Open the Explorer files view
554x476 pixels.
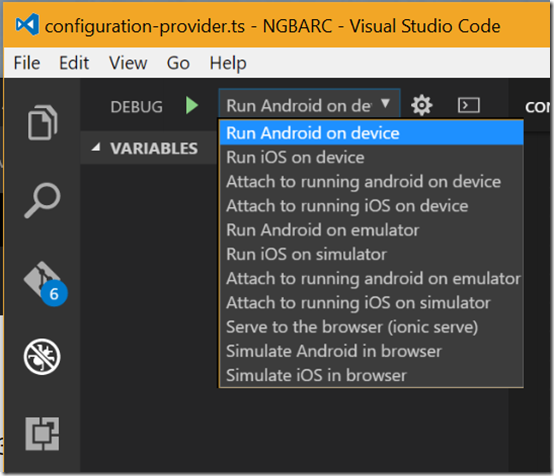pyautogui.click(x=42, y=122)
